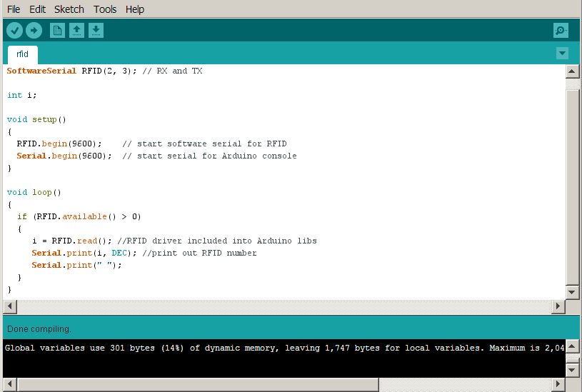This screenshot has width=582, height=392.
Task: Click comment '// start serial for Arduino console'
Action: pos(209,156)
